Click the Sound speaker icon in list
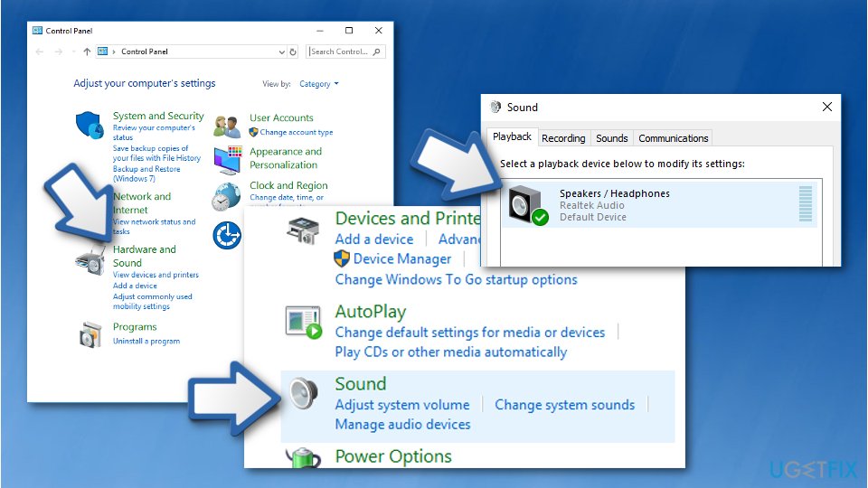 click(304, 393)
